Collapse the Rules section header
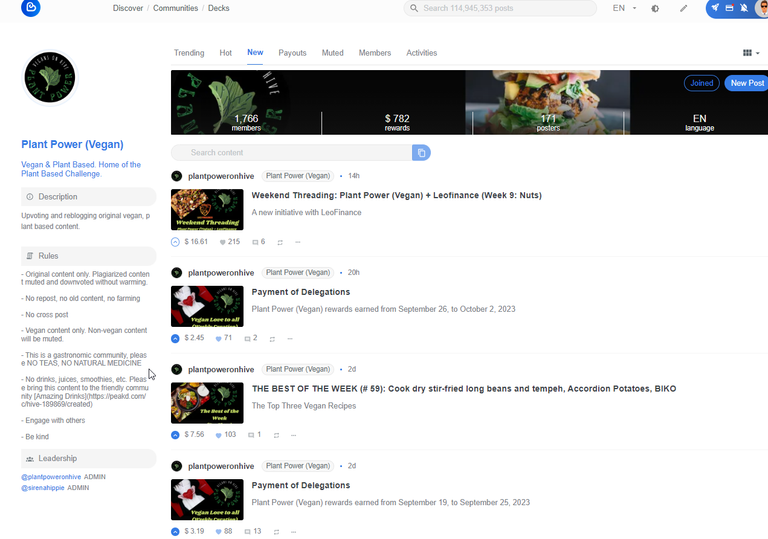 coord(89,256)
